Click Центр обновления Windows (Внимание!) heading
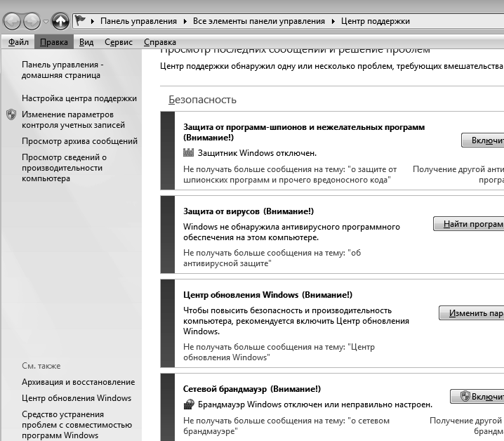 tap(267, 295)
